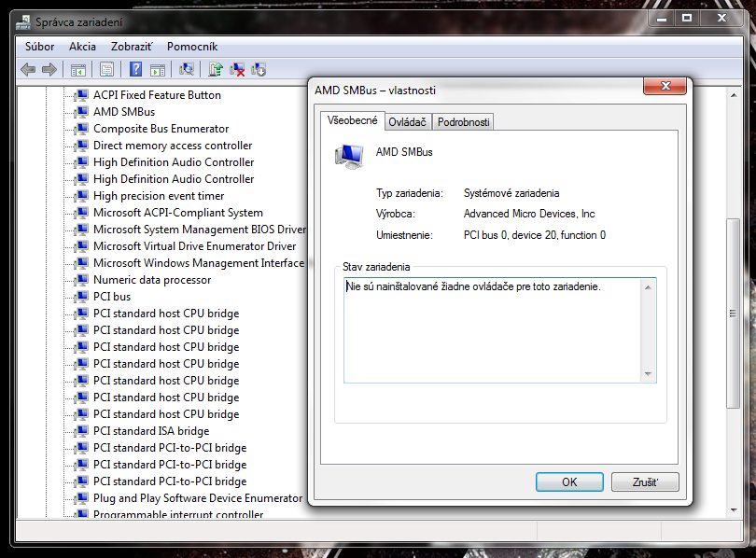Click the AMD SMBus name label inside the dialog
Image resolution: width=756 pixels, height=558 pixels.
click(x=404, y=152)
